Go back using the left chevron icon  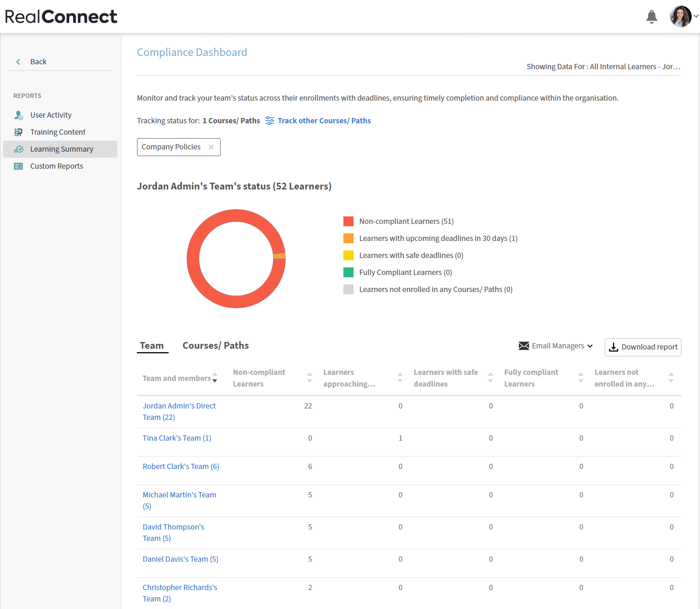pos(18,62)
